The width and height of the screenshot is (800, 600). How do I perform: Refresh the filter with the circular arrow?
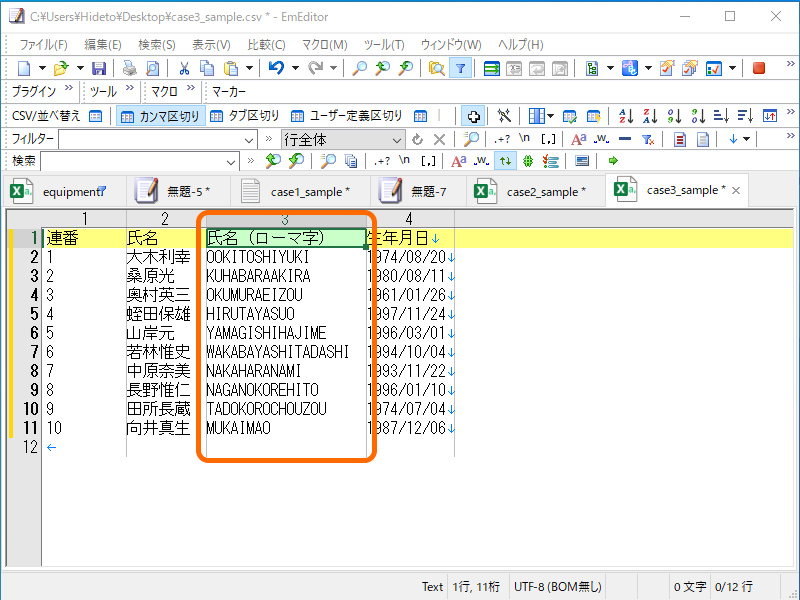tap(417, 139)
